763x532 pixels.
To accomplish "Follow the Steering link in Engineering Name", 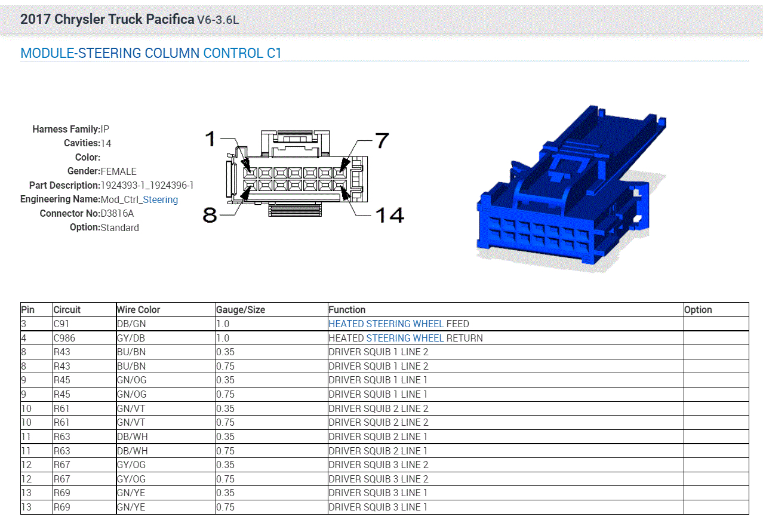I will pyautogui.click(x=161, y=199).
